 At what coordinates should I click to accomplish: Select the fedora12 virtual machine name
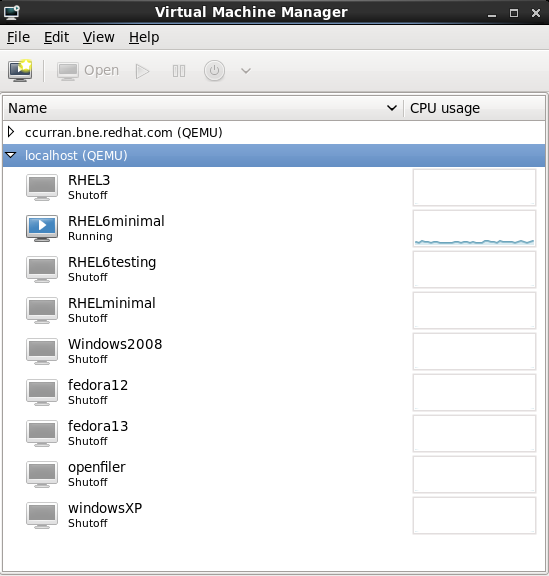click(x=98, y=385)
